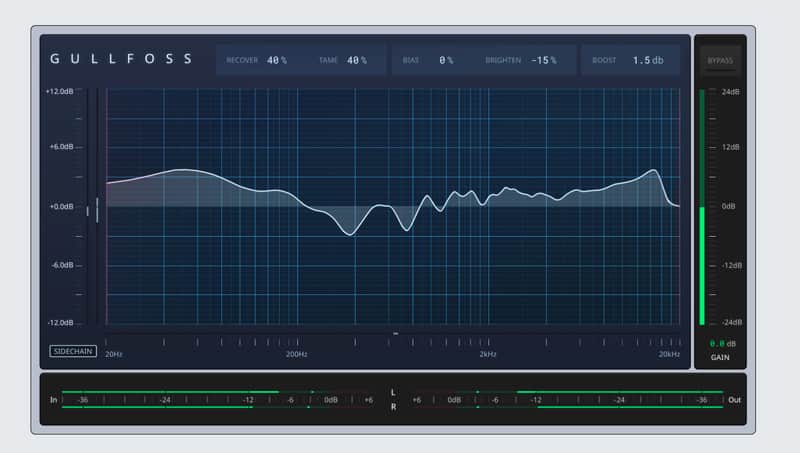The image size is (800, 453).
Task: Click the 24dB mark on gain scale
Action: (730, 92)
